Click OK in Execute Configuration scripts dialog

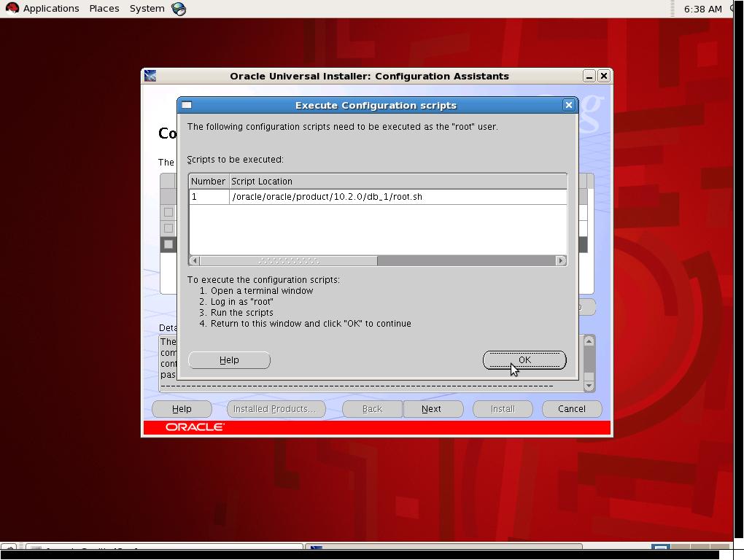click(x=524, y=360)
